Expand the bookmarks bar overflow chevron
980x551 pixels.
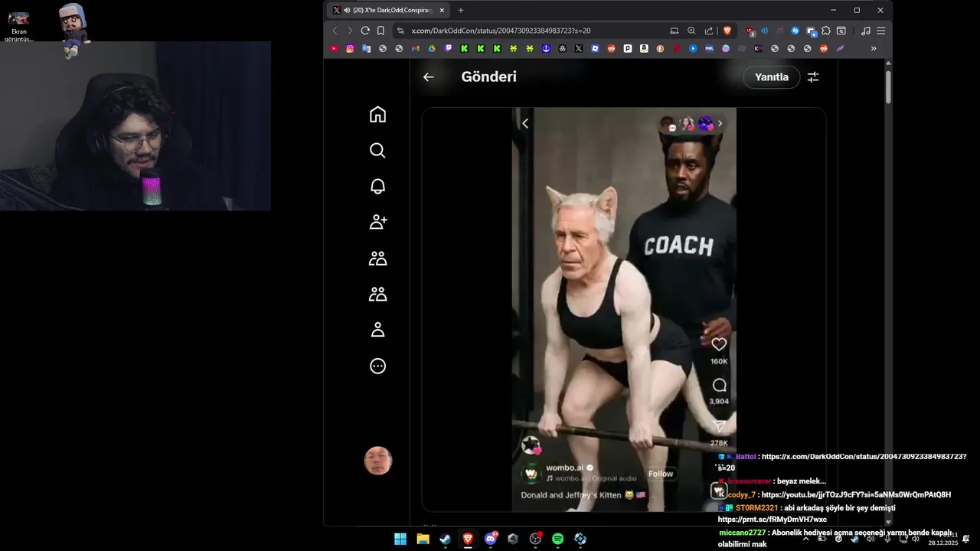coord(874,48)
